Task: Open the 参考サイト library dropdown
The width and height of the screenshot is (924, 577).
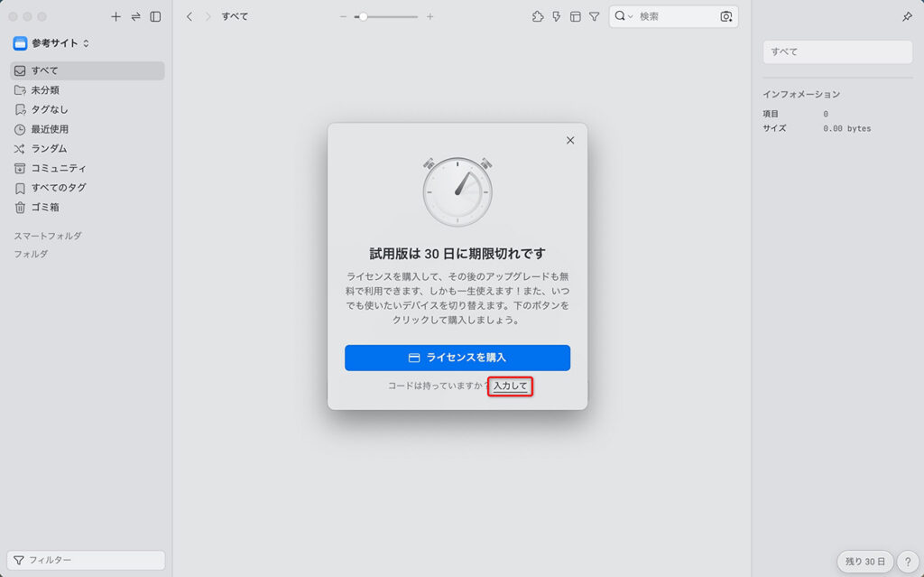Action: [x=51, y=43]
